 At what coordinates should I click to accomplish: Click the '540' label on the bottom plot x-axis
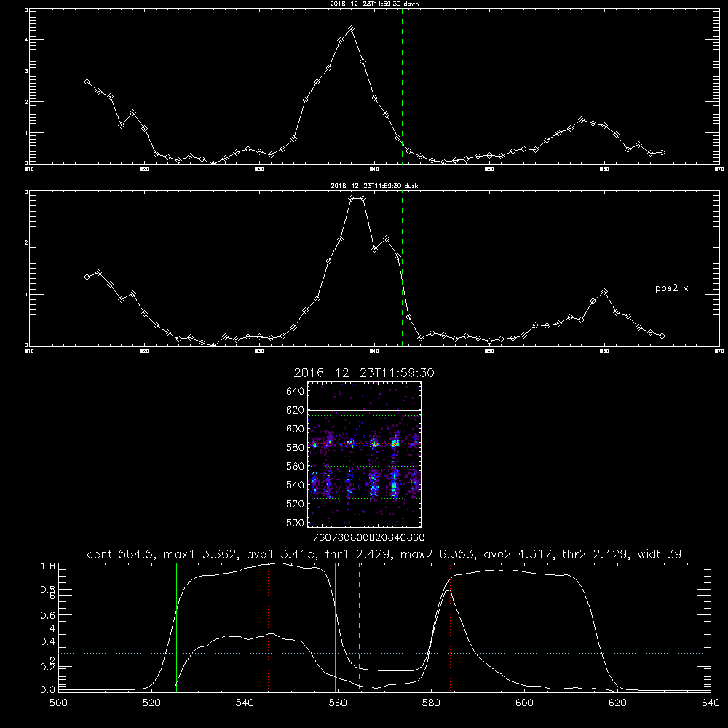click(245, 703)
